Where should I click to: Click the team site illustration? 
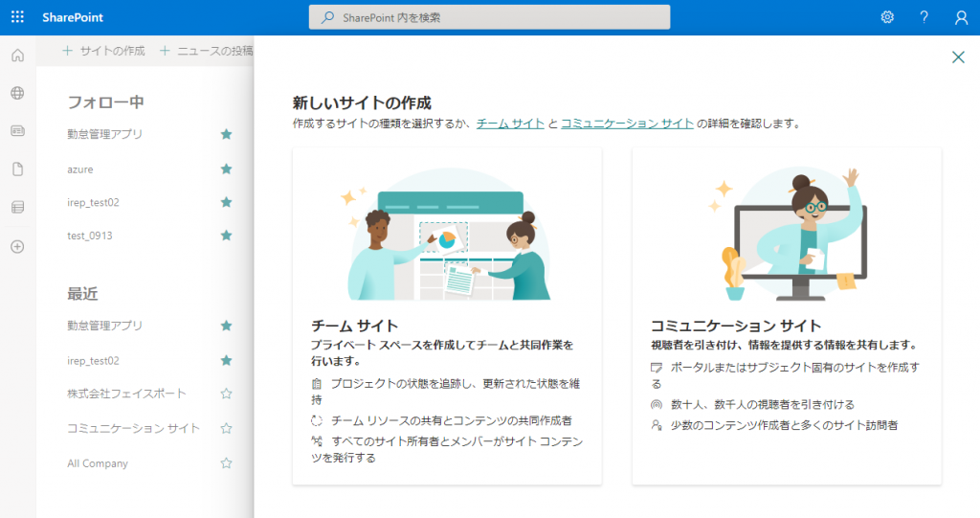(x=448, y=234)
